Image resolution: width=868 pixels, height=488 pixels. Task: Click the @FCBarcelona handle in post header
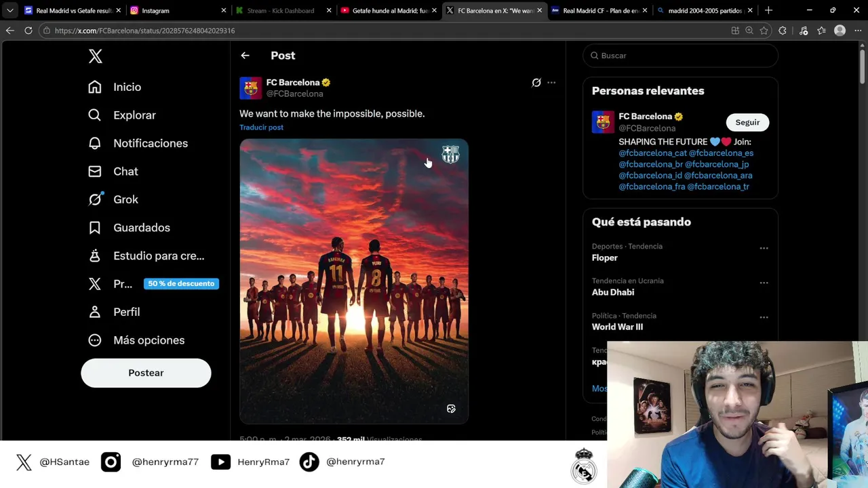294,94
